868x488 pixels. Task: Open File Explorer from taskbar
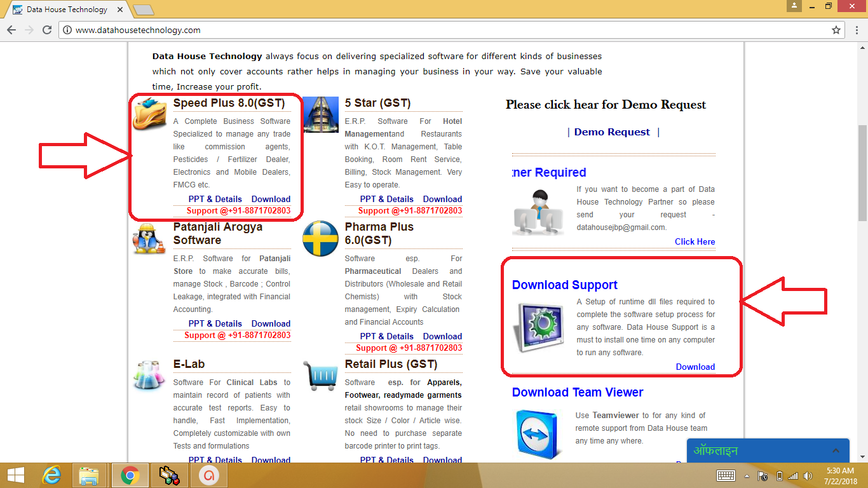pyautogui.click(x=89, y=475)
